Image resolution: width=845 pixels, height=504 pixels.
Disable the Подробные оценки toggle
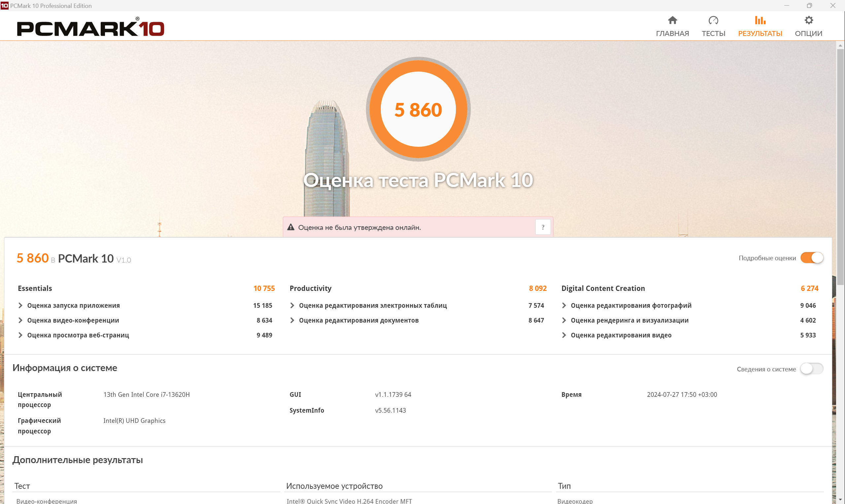811,258
